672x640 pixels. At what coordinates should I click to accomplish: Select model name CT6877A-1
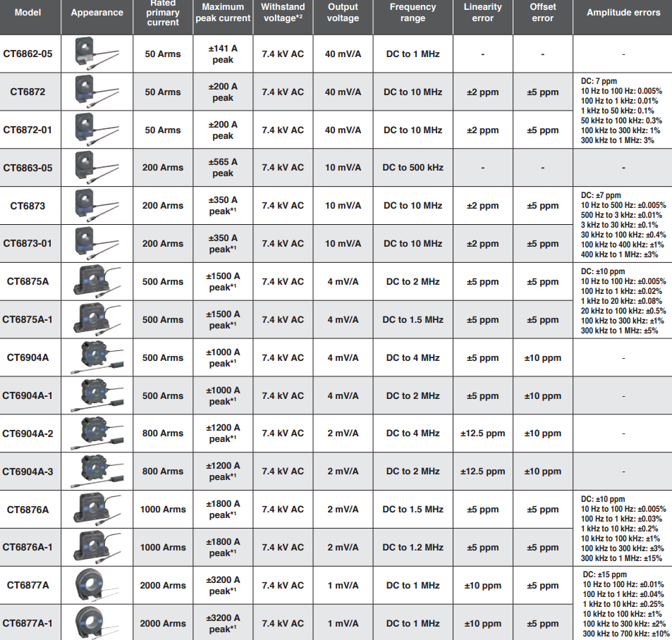[x=28, y=623]
